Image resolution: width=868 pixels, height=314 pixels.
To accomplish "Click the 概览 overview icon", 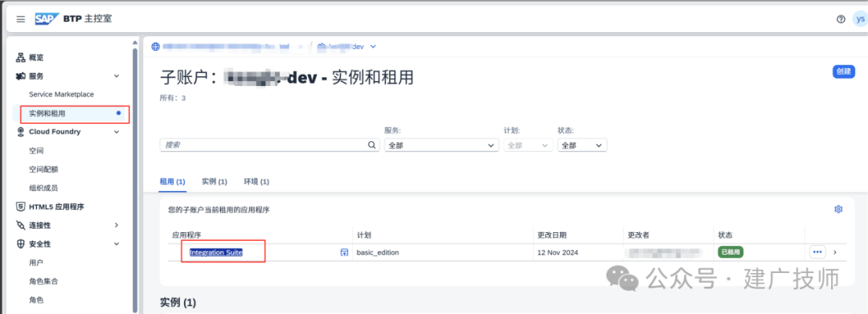I will [x=20, y=58].
